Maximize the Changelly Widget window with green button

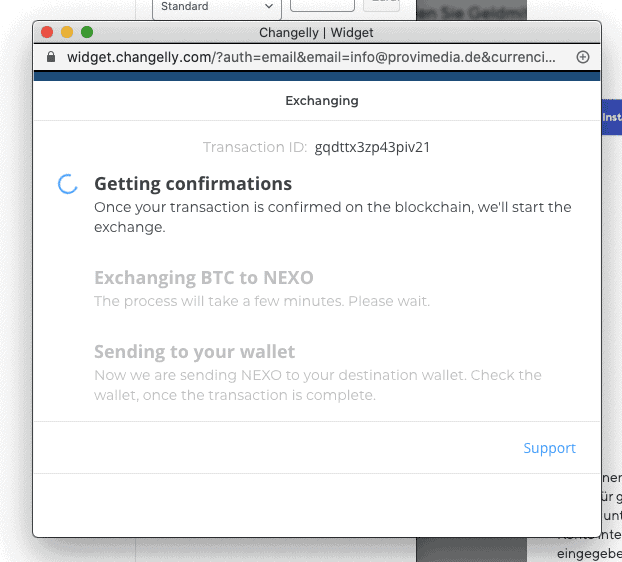click(x=87, y=32)
